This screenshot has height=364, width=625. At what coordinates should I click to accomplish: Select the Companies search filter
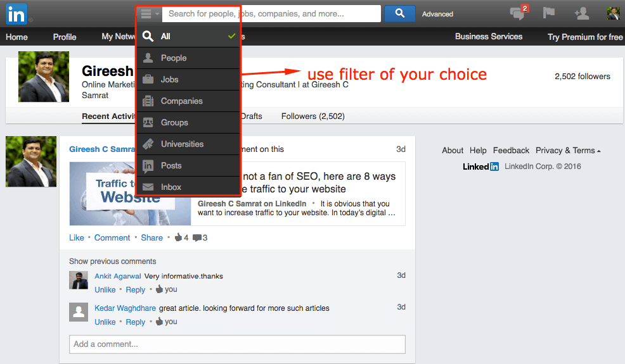pos(188,101)
